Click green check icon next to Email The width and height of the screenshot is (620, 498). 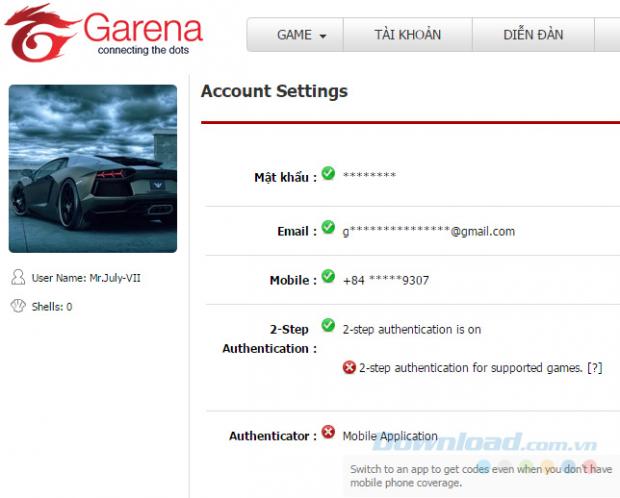(x=328, y=229)
